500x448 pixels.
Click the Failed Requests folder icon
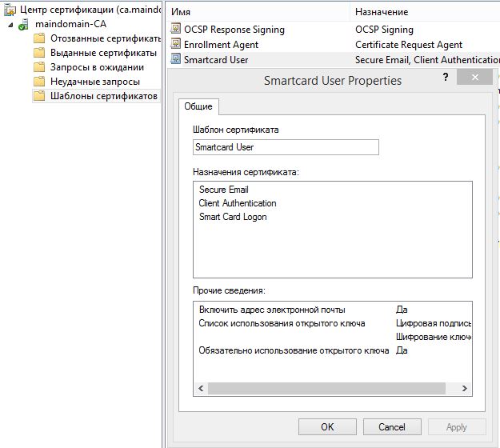pyautogui.click(x=39, y=82)
